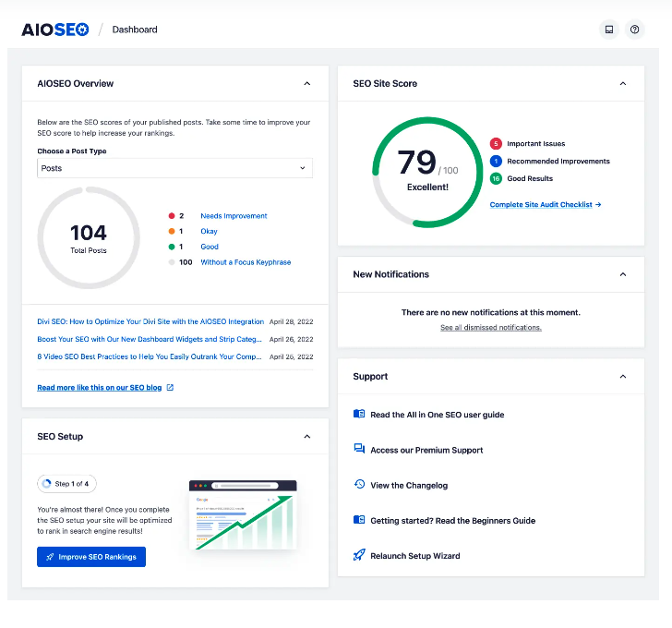Open the Posts post type dropdown
The width and height of the screenshot is (672, 628).
click(x=174, y=168)
